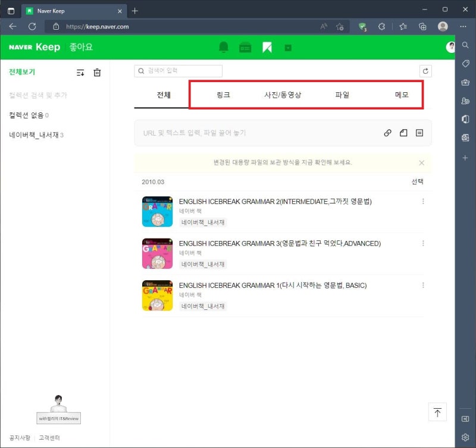Open GRAMMAR 3 pink book thumbnail
Image resolution: width=476 pixels, height=448 pixels.
click(x=157, y=253)
